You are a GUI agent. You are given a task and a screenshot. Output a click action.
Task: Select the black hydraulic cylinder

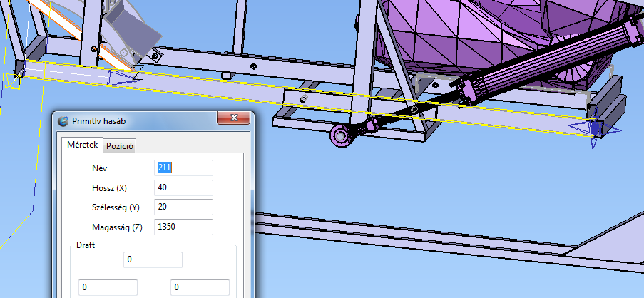(542, 64)
